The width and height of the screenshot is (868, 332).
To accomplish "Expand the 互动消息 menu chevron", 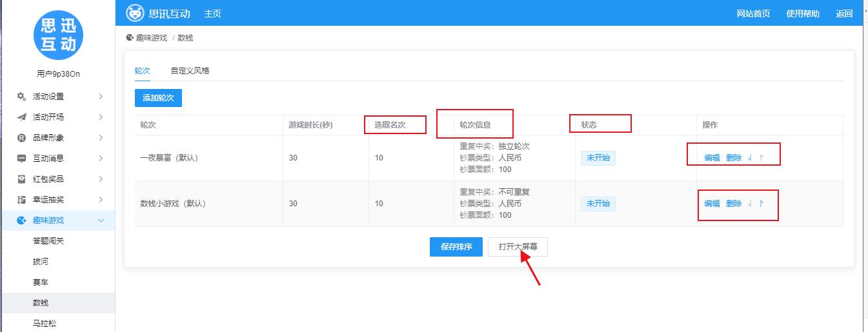I will [x=101, y=159].
